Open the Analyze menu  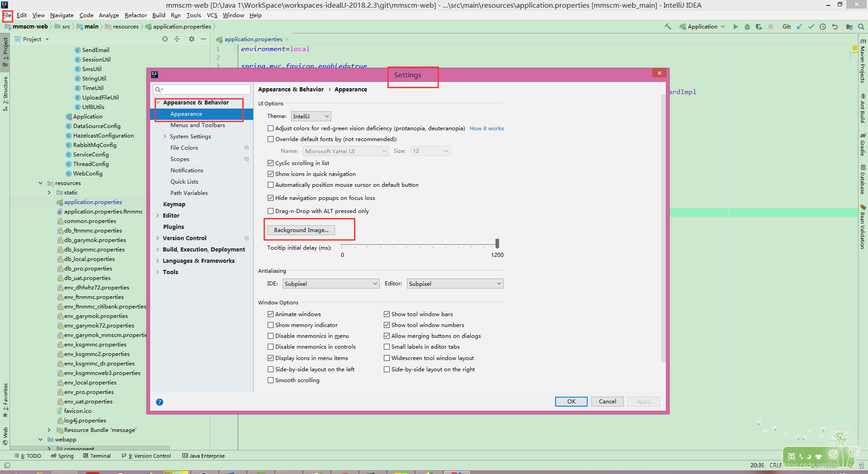point(108,15)
